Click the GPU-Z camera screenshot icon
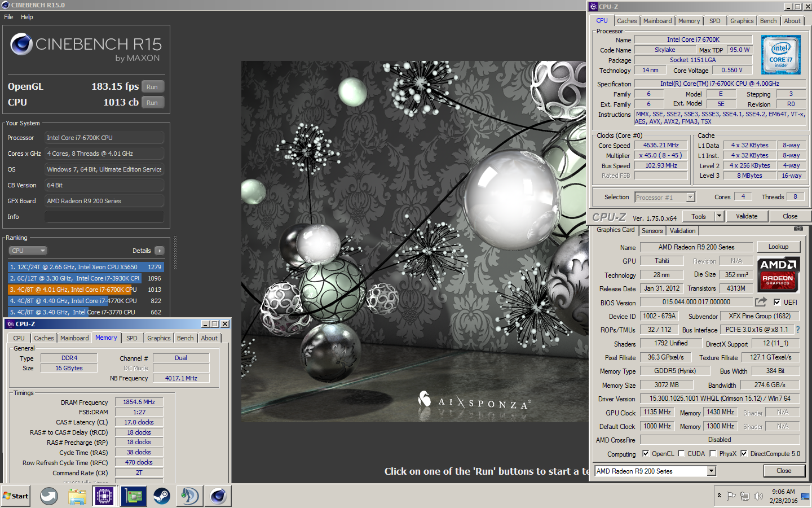Image resolution: width=812 pixels, height=508 pixels. 798,229
